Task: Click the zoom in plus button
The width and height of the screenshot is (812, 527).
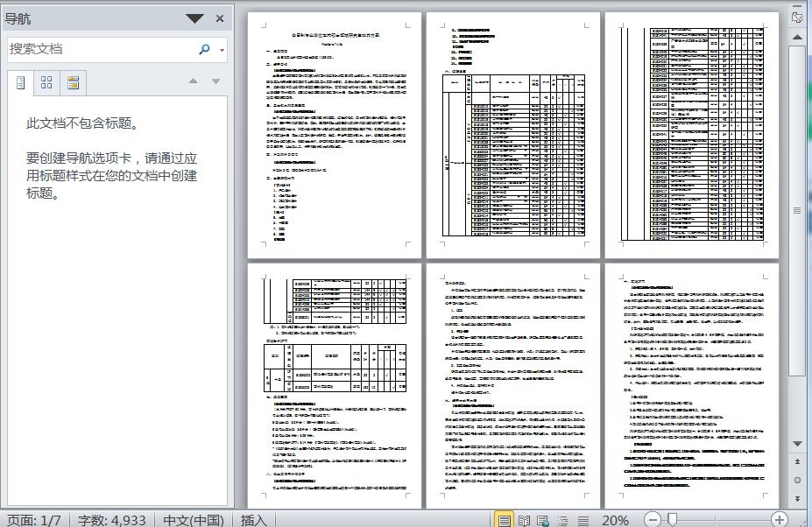Action: click(779, 519)
